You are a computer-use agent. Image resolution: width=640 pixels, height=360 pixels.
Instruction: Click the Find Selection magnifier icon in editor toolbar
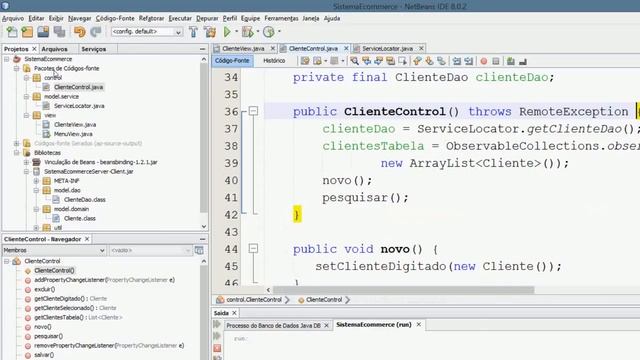pos(354,61)
